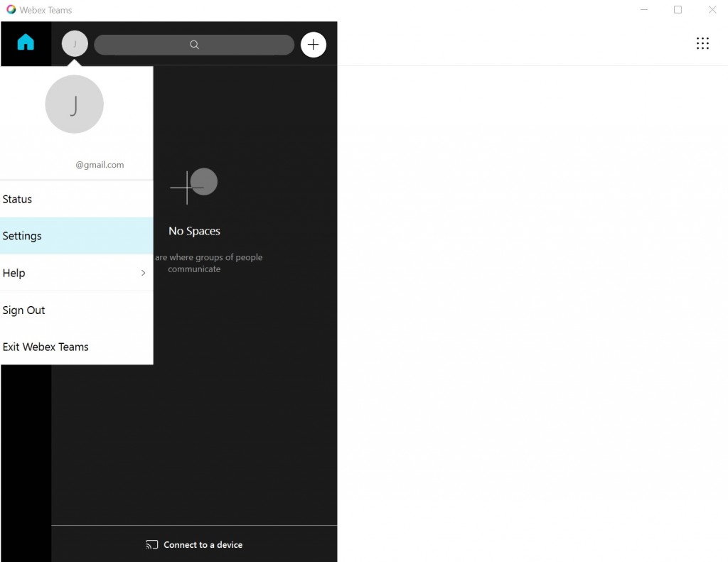Click the plus button to create space
Screen dimensions: 728x562
tap(314, 45)
